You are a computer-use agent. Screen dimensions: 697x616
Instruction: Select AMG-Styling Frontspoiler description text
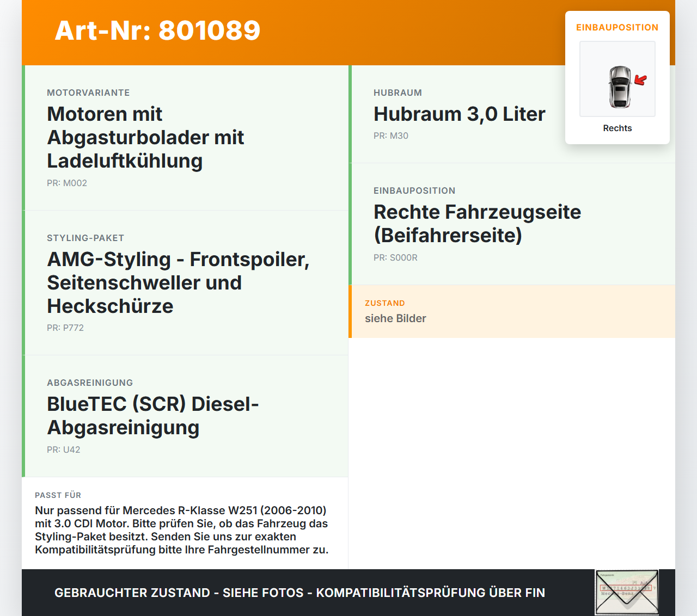click(x=178, y=282)
